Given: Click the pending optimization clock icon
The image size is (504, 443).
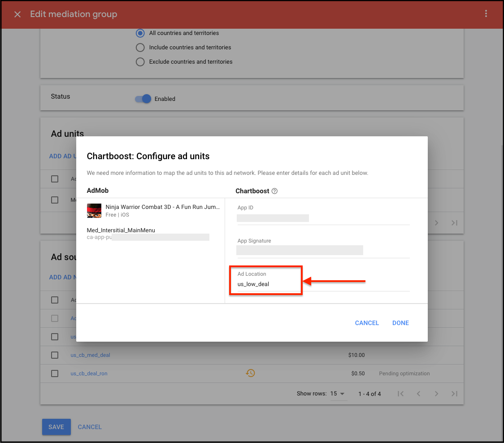Looking at the screenshot, I should pos(250,373).
